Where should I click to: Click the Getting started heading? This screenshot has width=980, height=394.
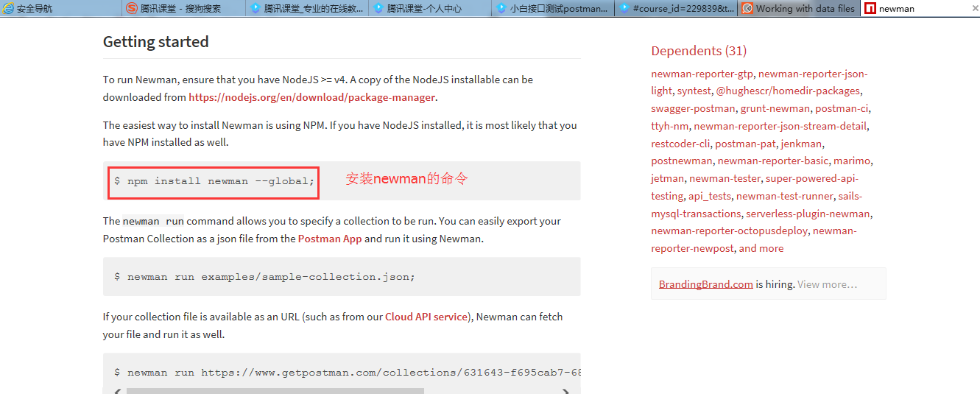click(156, 41)
